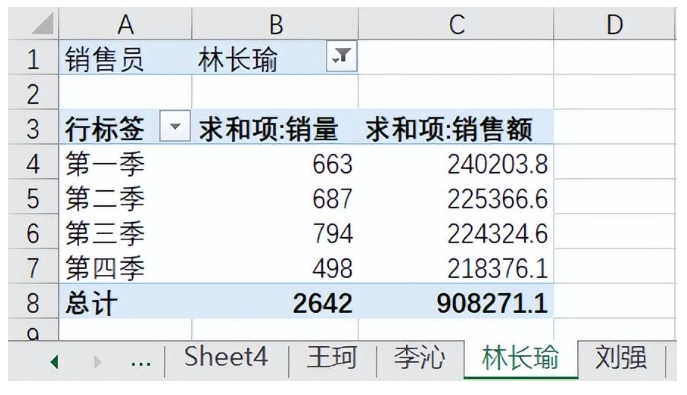Select column C header
Viewport: 687px width, 395px height.
tap(456, 24)
